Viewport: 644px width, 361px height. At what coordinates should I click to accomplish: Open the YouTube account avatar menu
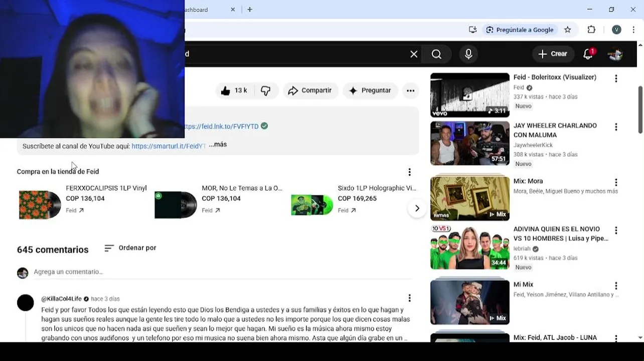615,54
